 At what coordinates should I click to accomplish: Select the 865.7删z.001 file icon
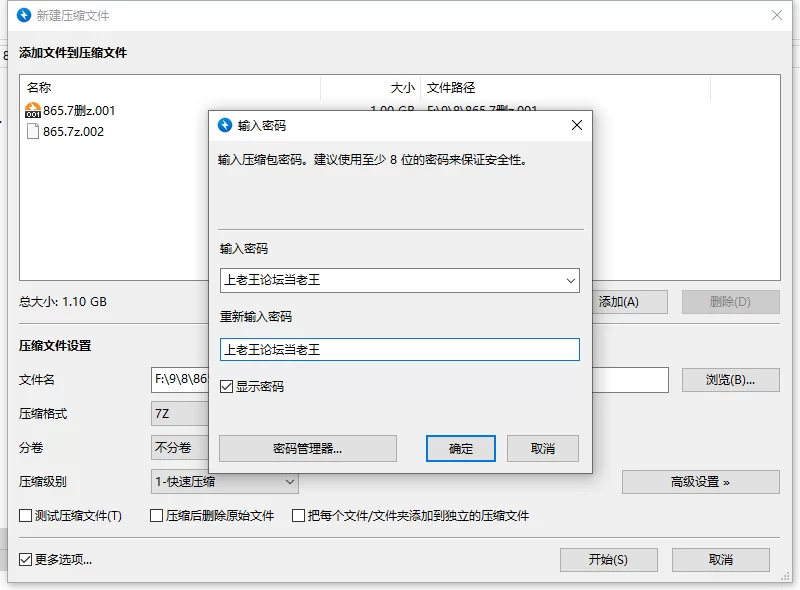[33, 110]
